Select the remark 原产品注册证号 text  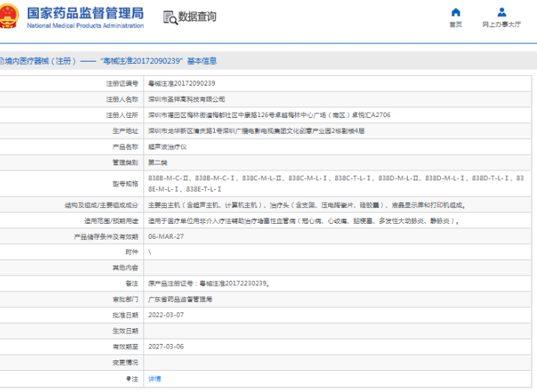[x=209, y=283]
